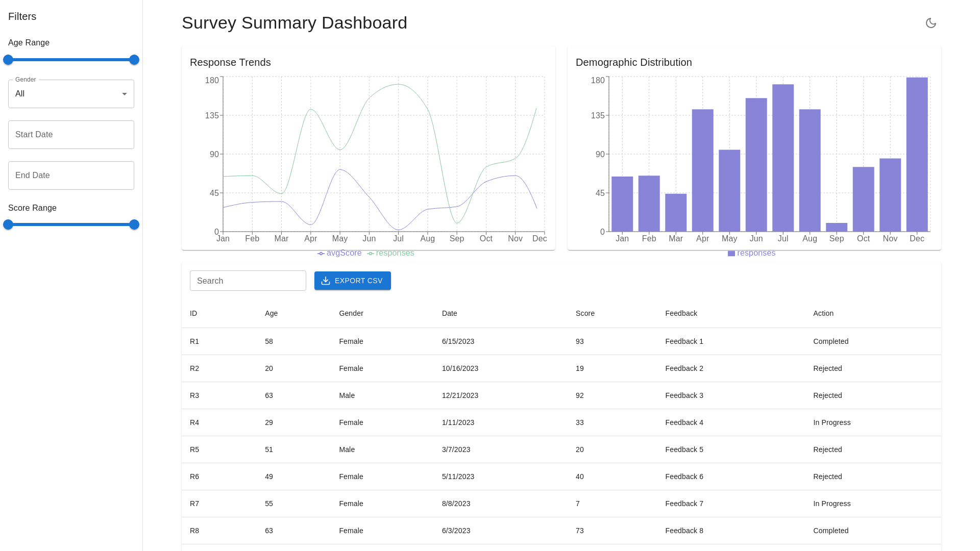Click the Date column header
This screenshot has height=551, width=980.
[x=449, y=313]
